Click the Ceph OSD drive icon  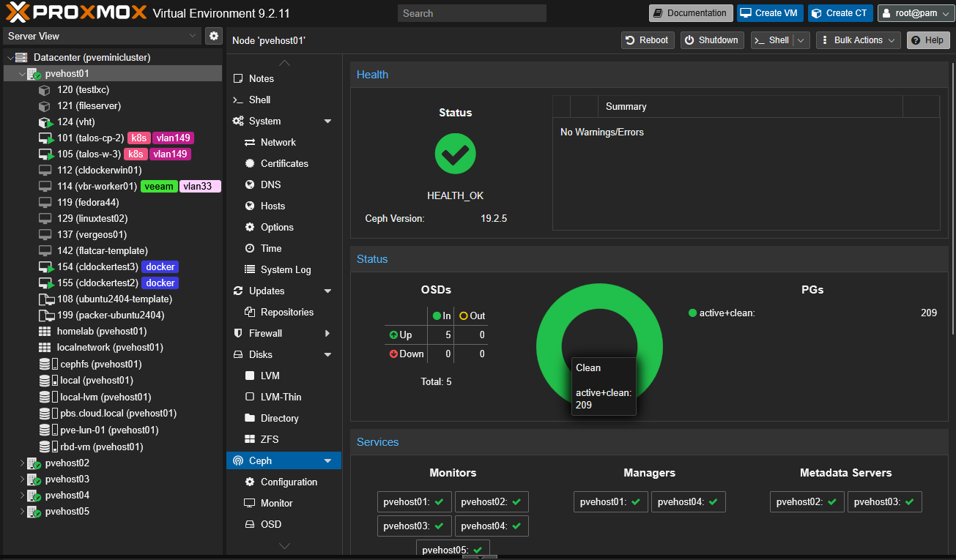coord(250,524)
